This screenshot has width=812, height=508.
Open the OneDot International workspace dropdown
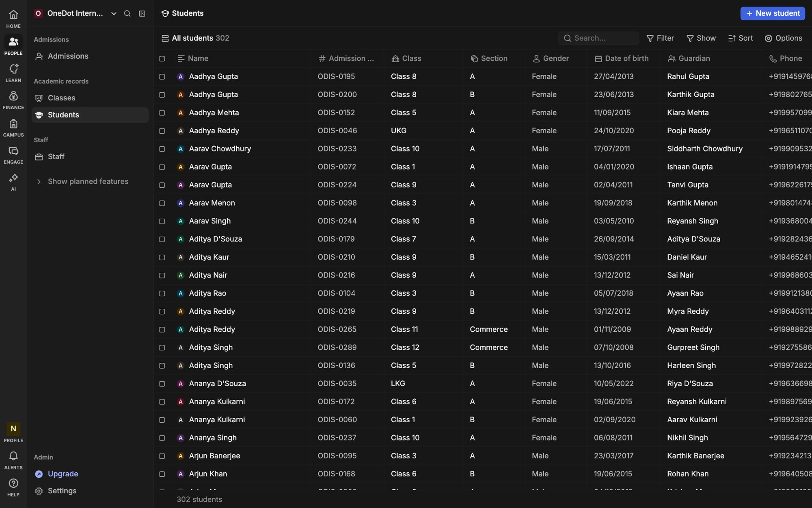[76, 13]
